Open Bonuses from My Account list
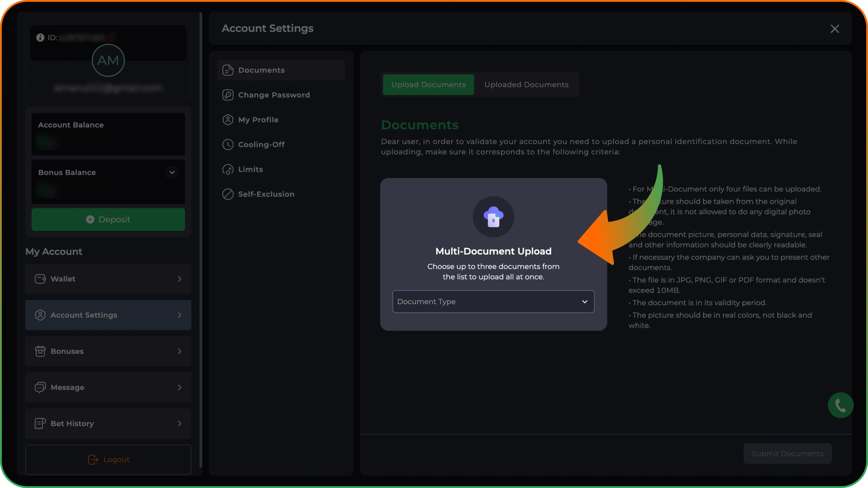Image resolution: width=868 pixels, height=488 pixels. pyautogui.click(x=108, y=351)
